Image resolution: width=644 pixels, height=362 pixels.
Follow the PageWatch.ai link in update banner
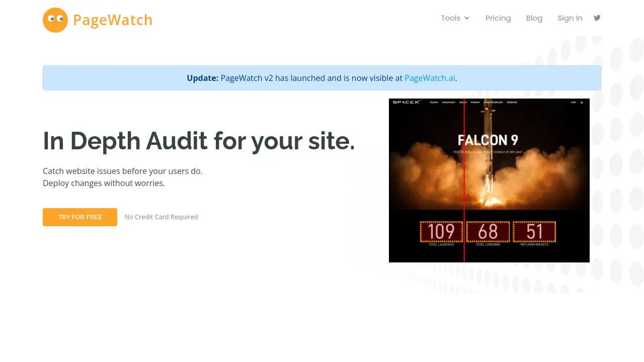point(430,78)
